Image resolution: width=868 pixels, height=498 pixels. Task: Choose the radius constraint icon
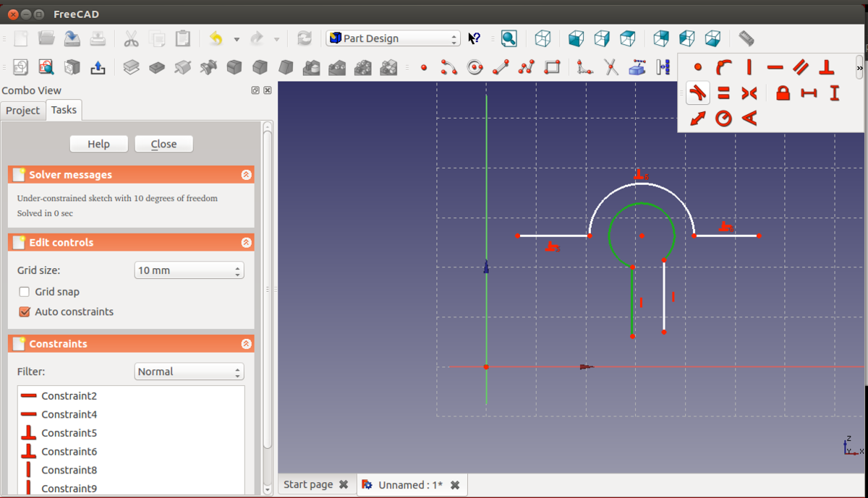[723, 119]
